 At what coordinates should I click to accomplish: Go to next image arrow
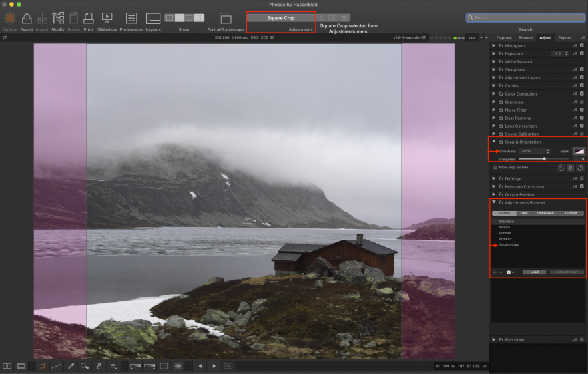[214, 366]
